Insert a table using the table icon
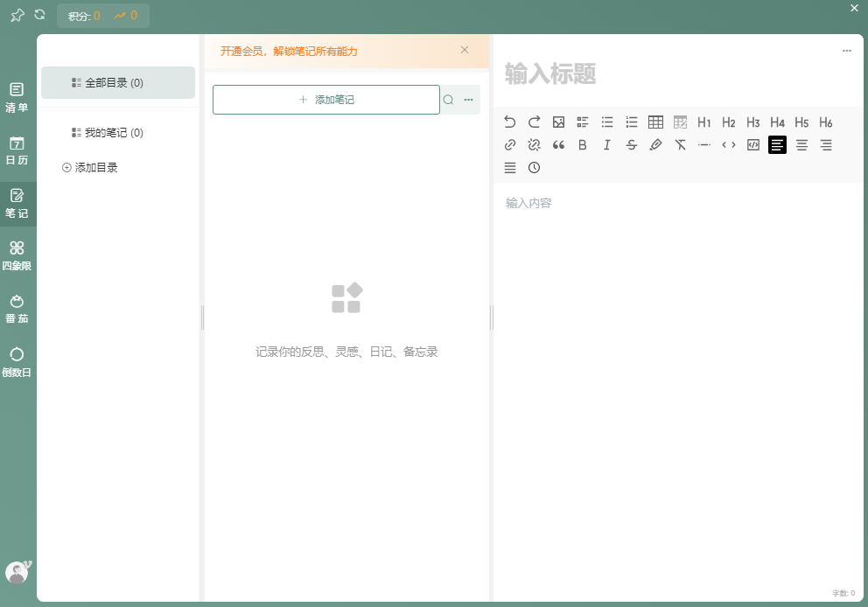This screenshot has width=868, height=607. (656, 122)
